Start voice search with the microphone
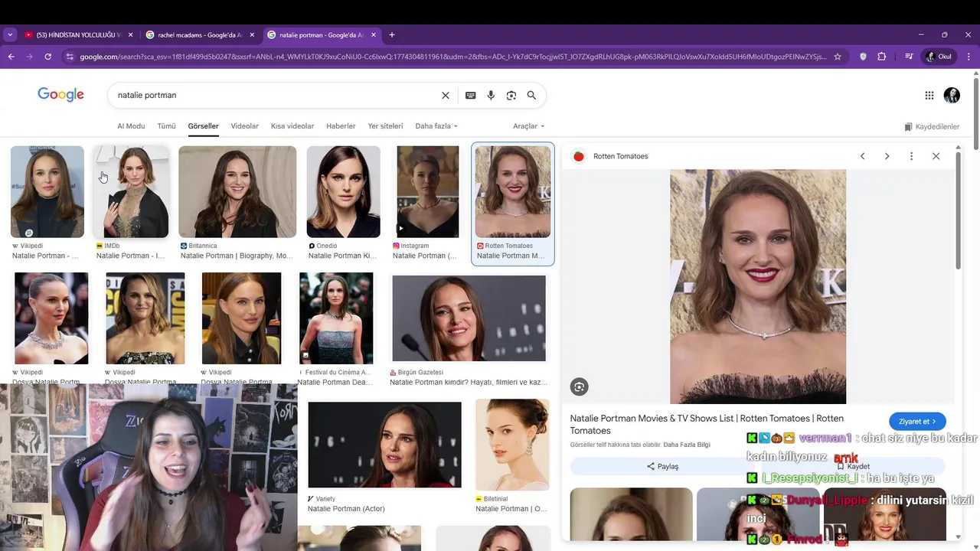 click(491, 96)
